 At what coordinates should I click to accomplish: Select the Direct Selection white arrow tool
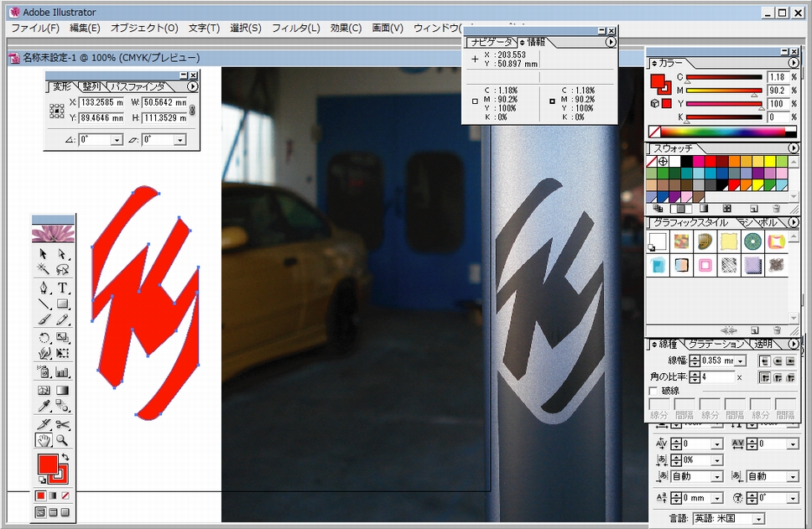63,253
